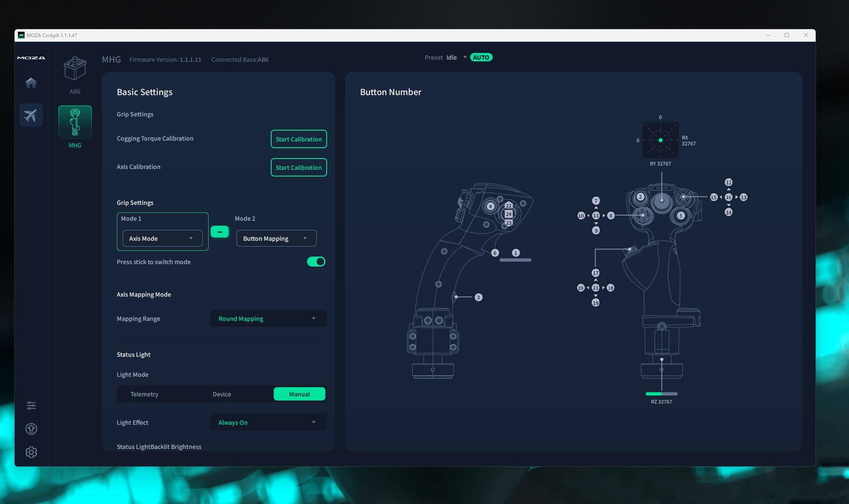Maximize the MOZA Cockpit window

pos(787,35)
